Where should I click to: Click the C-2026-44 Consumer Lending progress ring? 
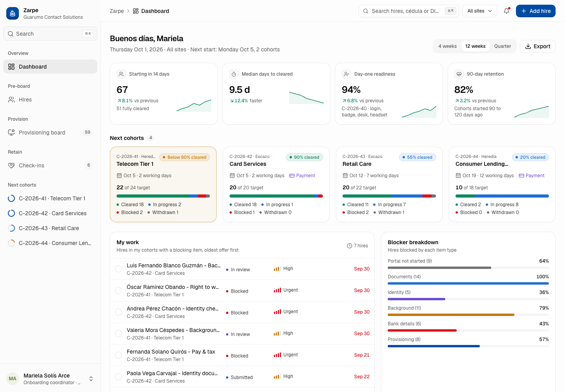click(11, 243)
